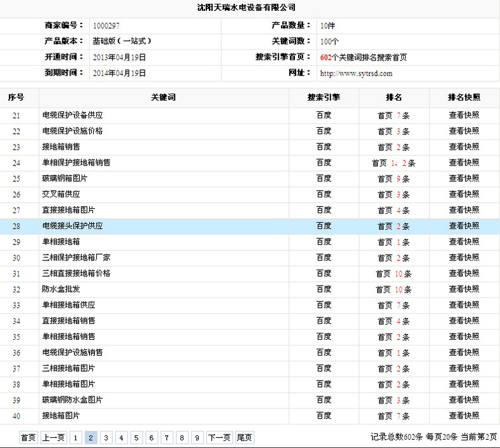500x448 pixels.
Task: Jump to page 4 in pagination
Action: click(x=121, y=437)
